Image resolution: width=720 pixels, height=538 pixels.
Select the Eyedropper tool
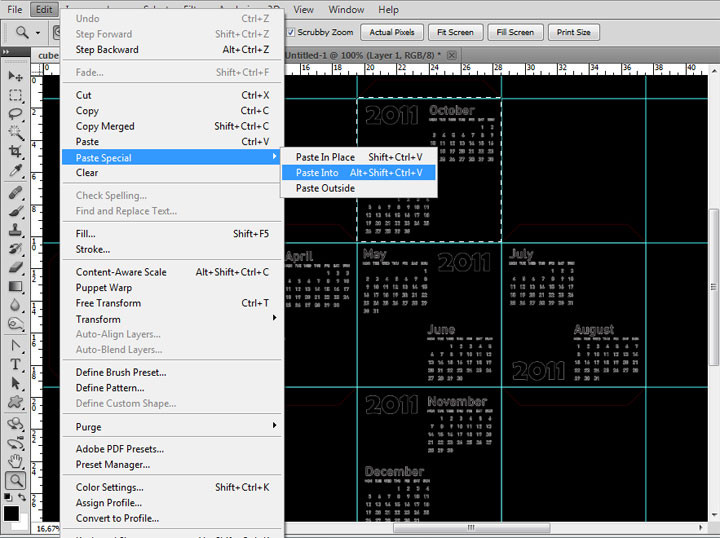coord(16,171)
